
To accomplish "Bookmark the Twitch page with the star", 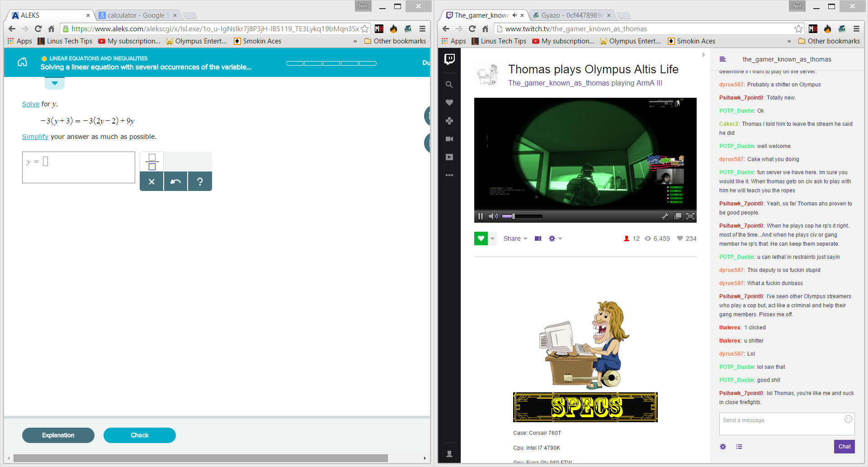I will tap(799, 29).
